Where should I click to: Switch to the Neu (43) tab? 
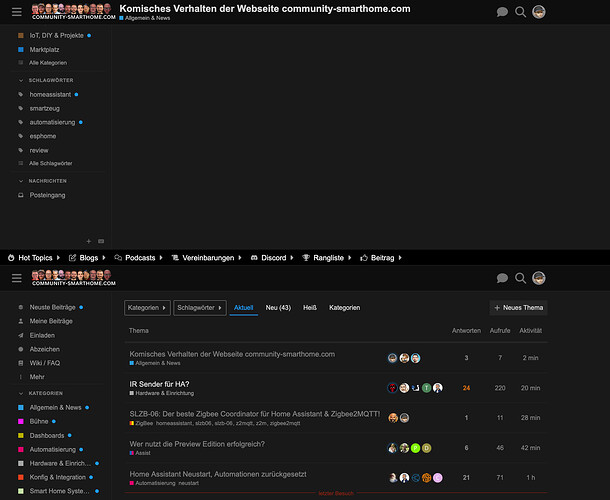click(278, 308)
